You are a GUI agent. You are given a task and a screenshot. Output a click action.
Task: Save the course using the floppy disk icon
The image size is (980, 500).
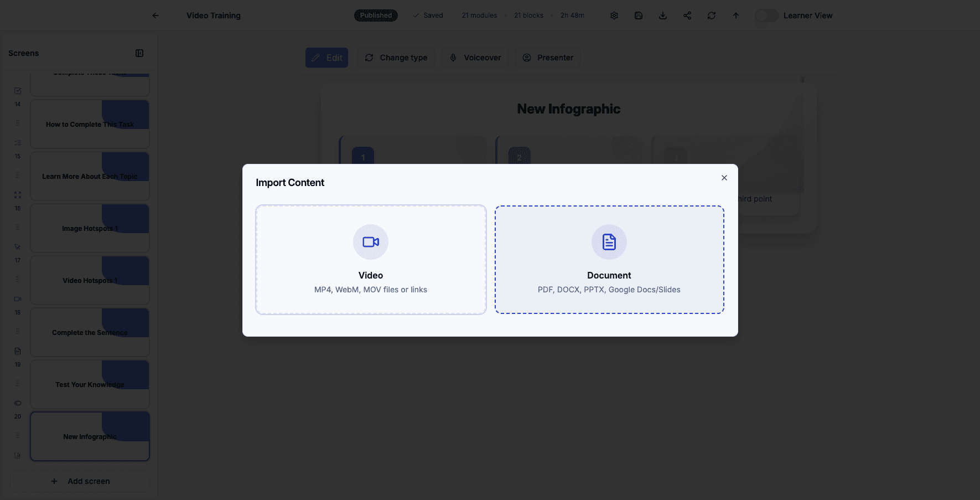(x=639, y=15)
